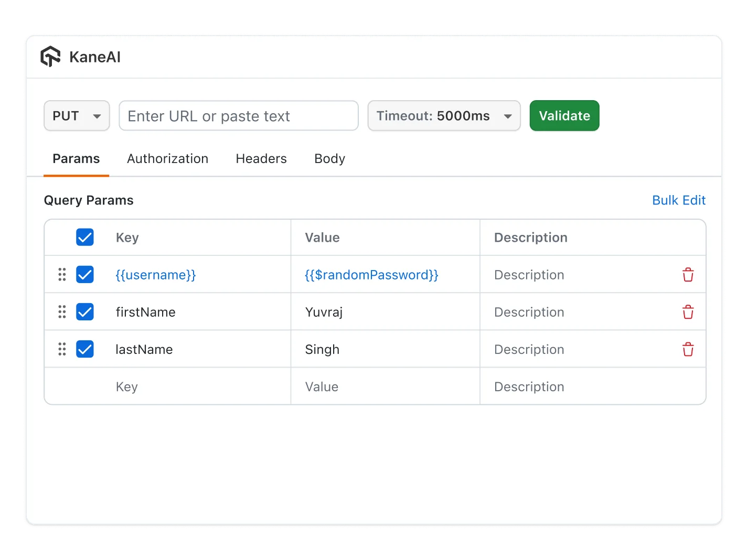Uncheck the select-all checkbox in table header
This screenshot has width=747, height=560.
(x=85, y=237)
